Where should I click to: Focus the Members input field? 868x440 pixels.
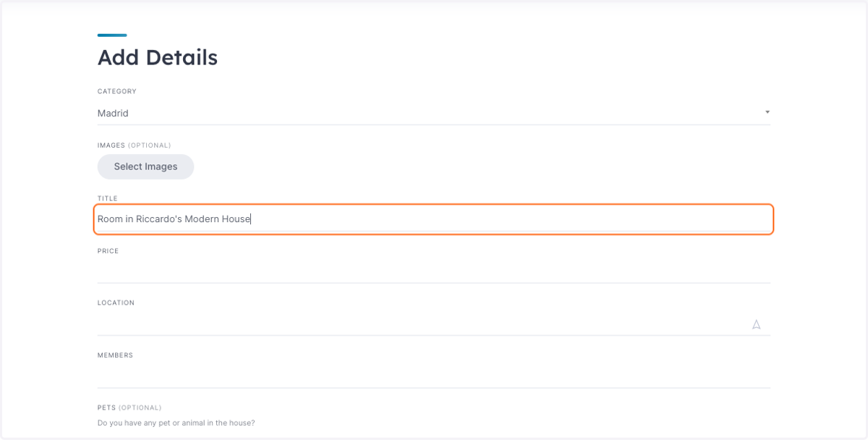click(434, 376)
